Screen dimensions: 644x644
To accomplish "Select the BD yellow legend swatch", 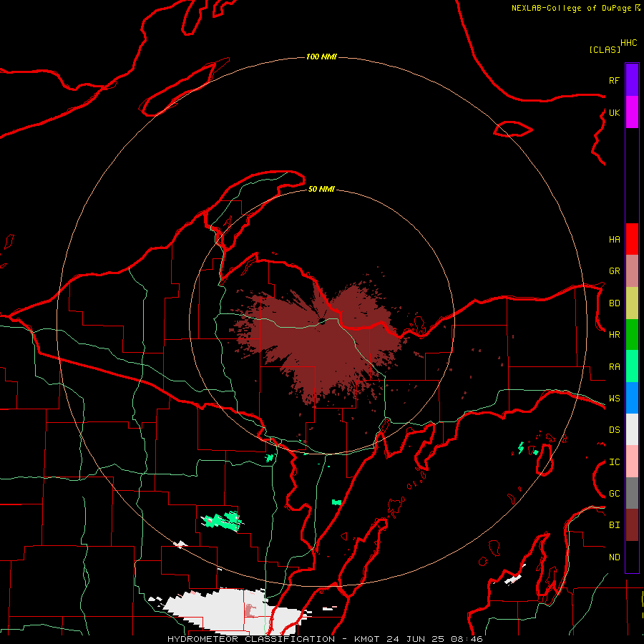I will [x=632, y=303].
